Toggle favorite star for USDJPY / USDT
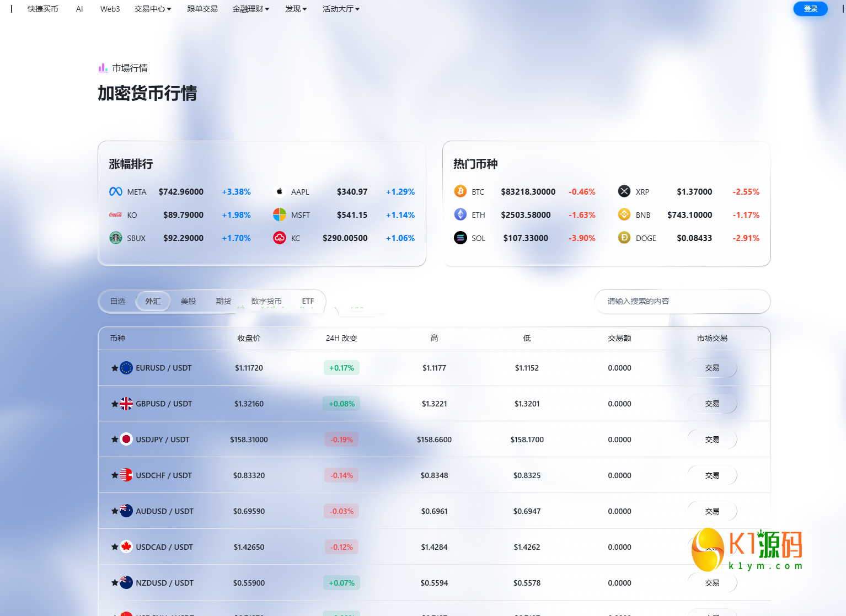The image size is (846, 616). pyautogui.click(x=115, y=440)
